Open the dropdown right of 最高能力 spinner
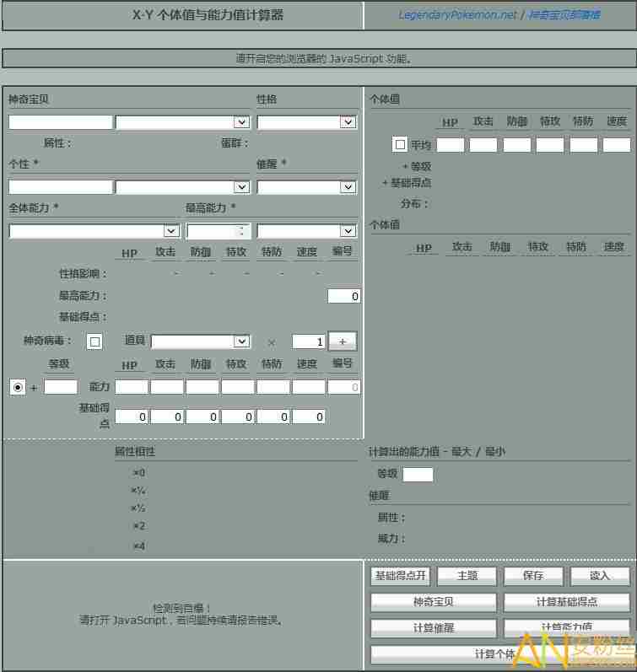The width and height of the screenshot is (637, 672). tap(306, 231)
